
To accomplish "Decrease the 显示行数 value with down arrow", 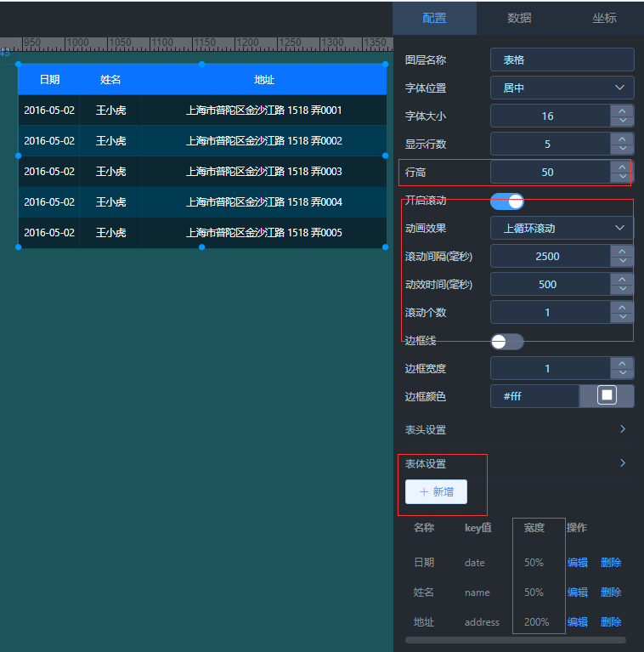I will click(x=623, y=150).
